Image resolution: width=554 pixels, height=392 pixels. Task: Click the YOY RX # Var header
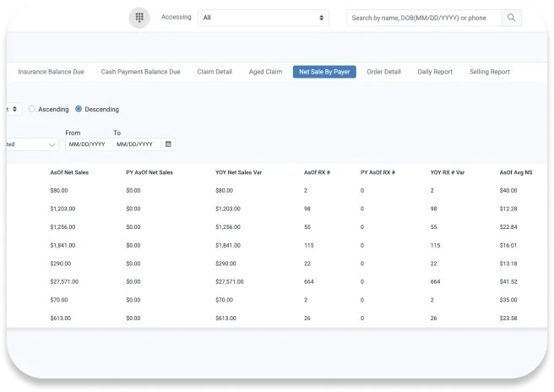[448, 172]
